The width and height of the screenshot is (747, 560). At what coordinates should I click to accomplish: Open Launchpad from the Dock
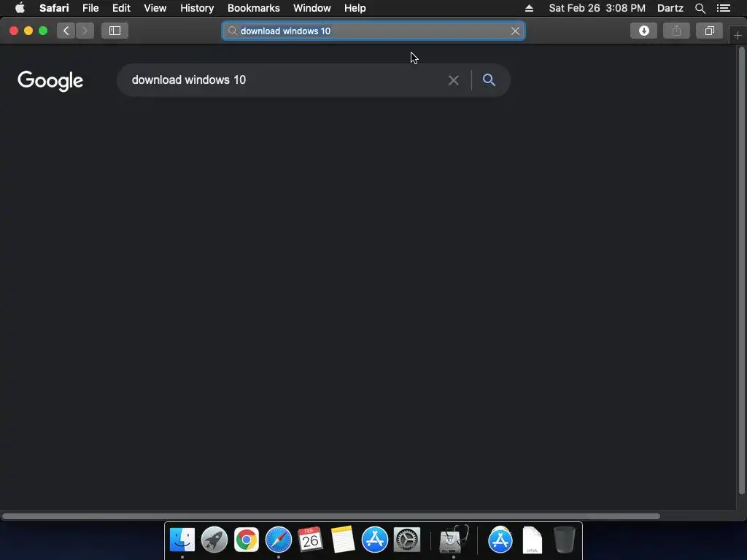[214, 540]
